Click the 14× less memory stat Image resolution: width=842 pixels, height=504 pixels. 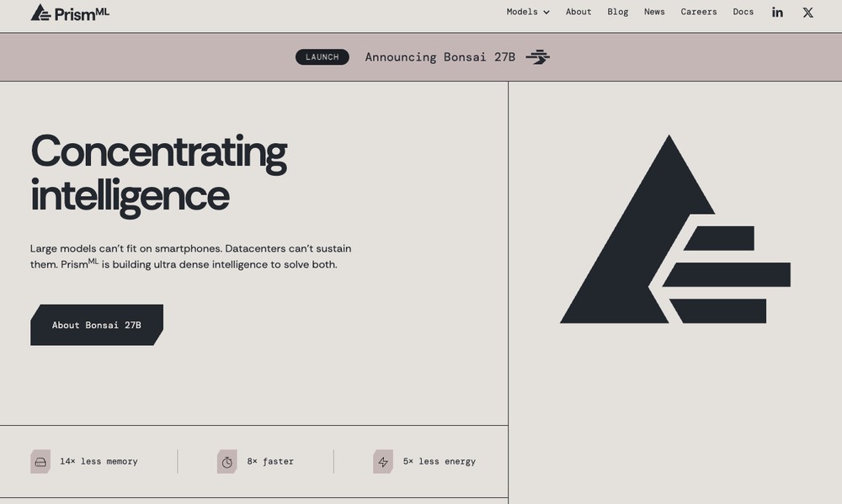tap(99, 462)
